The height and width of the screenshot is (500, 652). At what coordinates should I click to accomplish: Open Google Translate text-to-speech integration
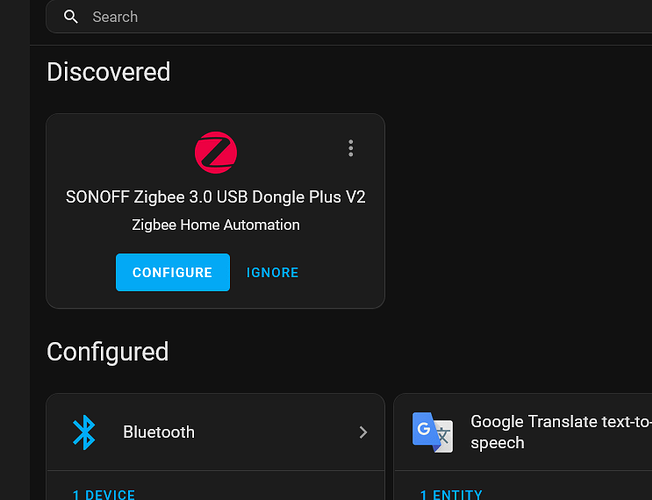click(561, 432)
